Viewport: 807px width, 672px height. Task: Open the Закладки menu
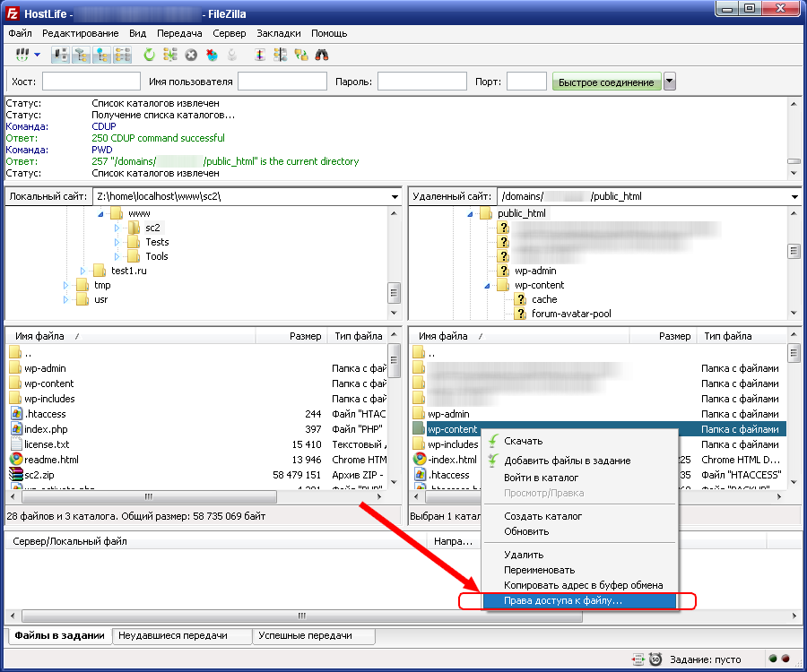point(279,33)
